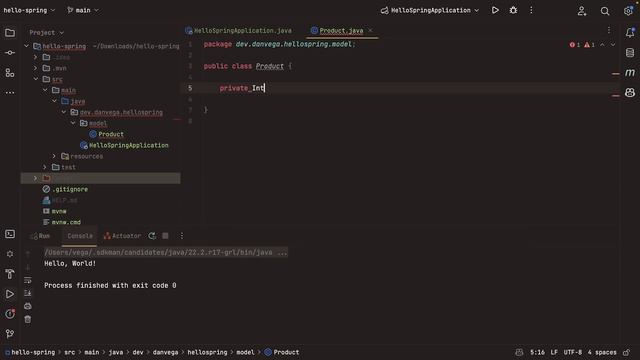Open IDE settings gear in top right
Screen dimensions: 640x360
[629, 11]
